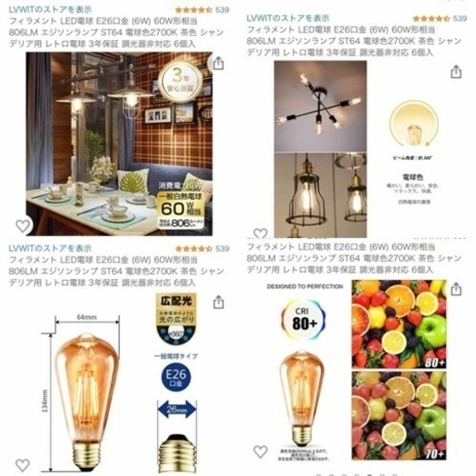
Task: Select product title text above fruit image
Action: click(x=354, y=258)
